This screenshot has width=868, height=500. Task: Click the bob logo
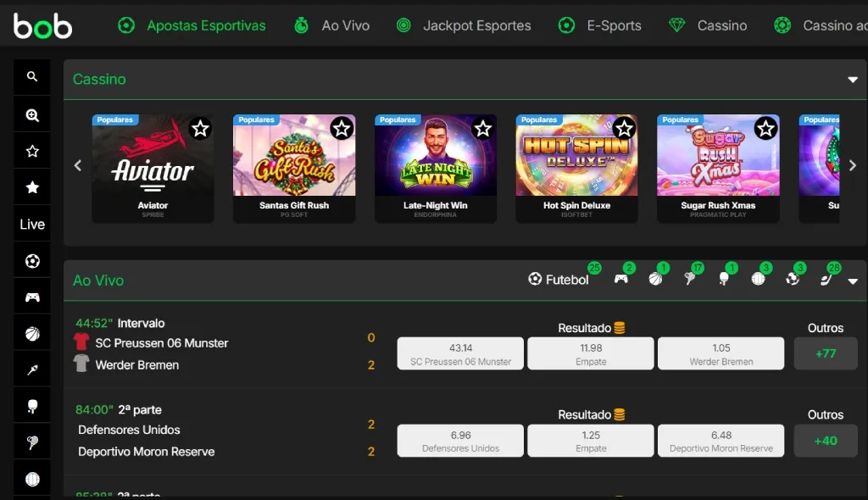42,25
